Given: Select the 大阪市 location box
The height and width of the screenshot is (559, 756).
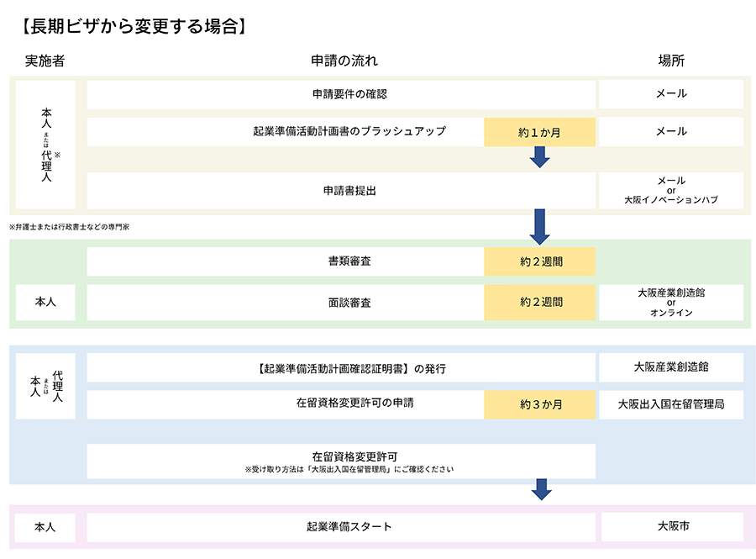Looking at the screenshot, I should click(x=670, y=527).
